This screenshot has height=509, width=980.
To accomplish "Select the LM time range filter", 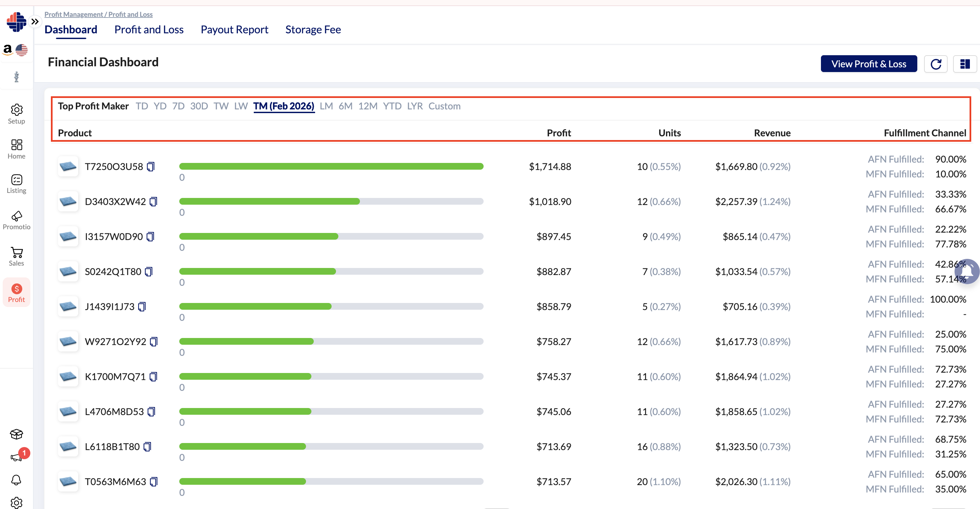I will pyautogui.click(x=326, y=106).
